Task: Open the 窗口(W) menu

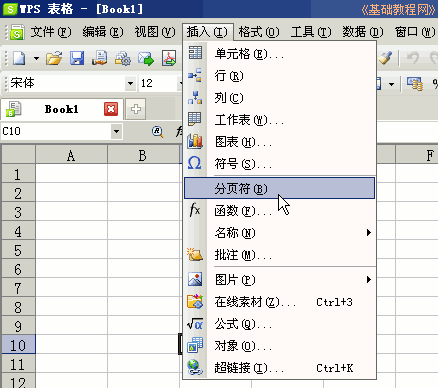Action: 415,32
